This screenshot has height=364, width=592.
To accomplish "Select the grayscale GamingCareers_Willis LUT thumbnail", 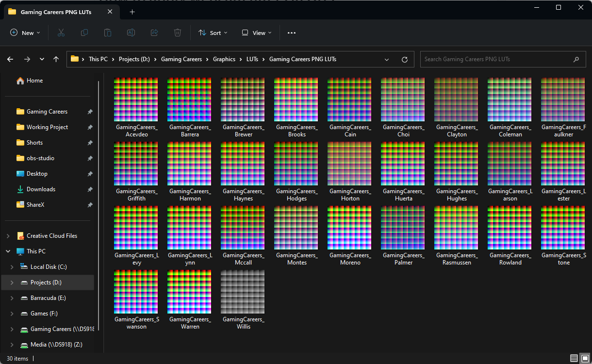I will 243,292.
